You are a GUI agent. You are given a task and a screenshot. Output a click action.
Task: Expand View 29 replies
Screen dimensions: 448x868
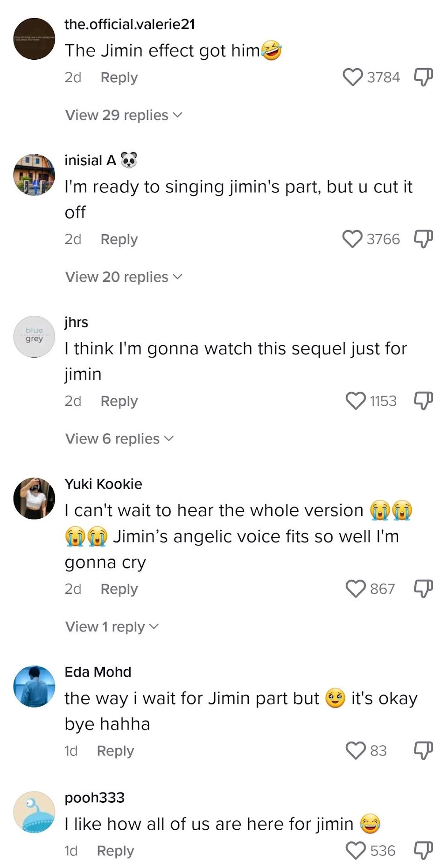click(124, 115)
